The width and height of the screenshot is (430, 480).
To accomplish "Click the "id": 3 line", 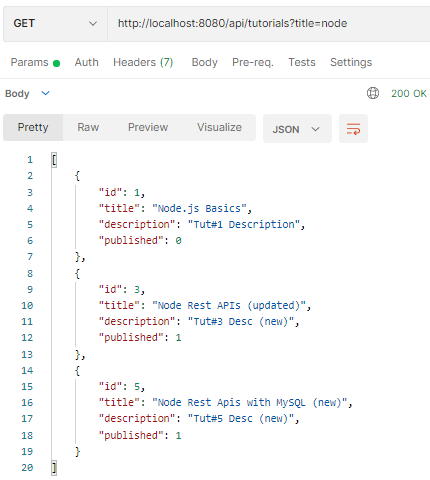I will coord(122,289).
